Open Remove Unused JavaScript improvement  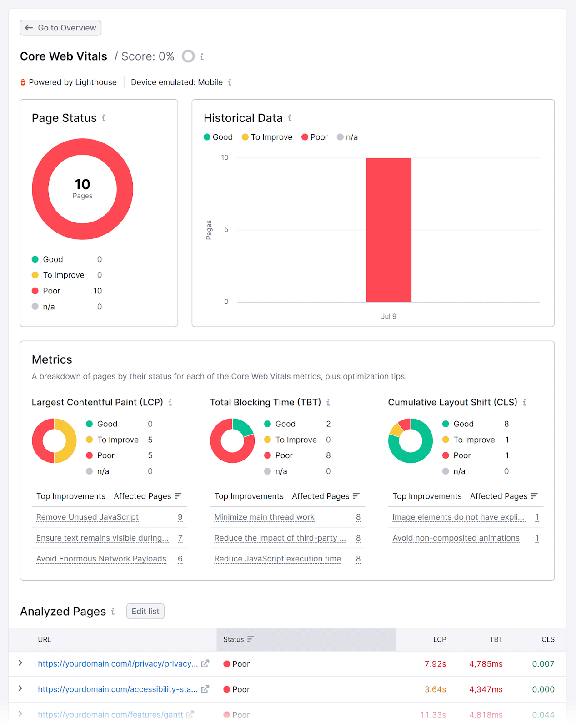(x=87, y=517)
